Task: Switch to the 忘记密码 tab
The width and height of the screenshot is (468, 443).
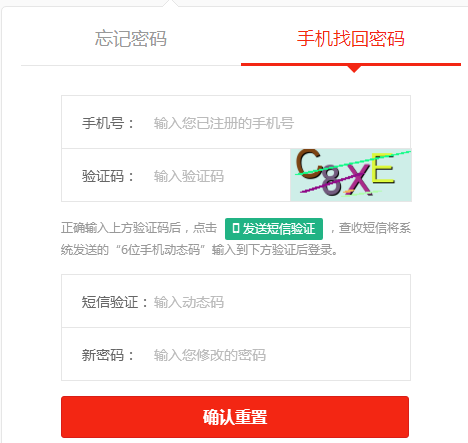Action: (x=131, y=38)
